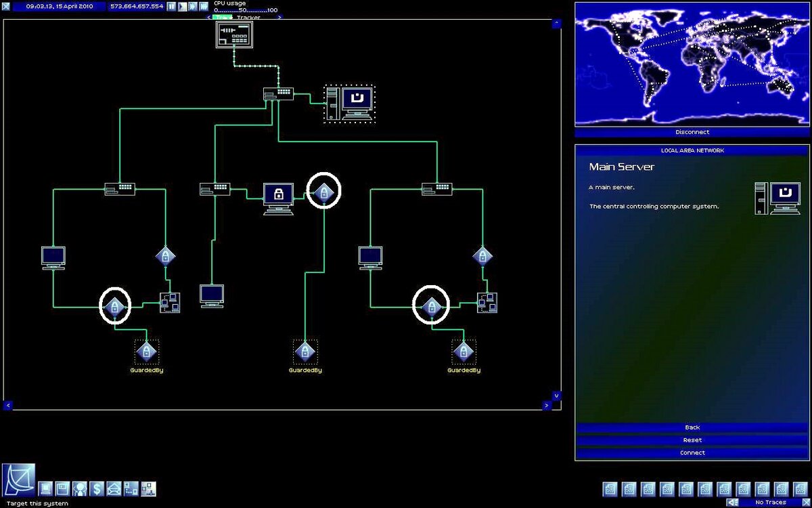Image resolution: width=812 pixels, height=508 pixels.
Task: Click the Main Server node in the LAN map
Action: [350, 104]
